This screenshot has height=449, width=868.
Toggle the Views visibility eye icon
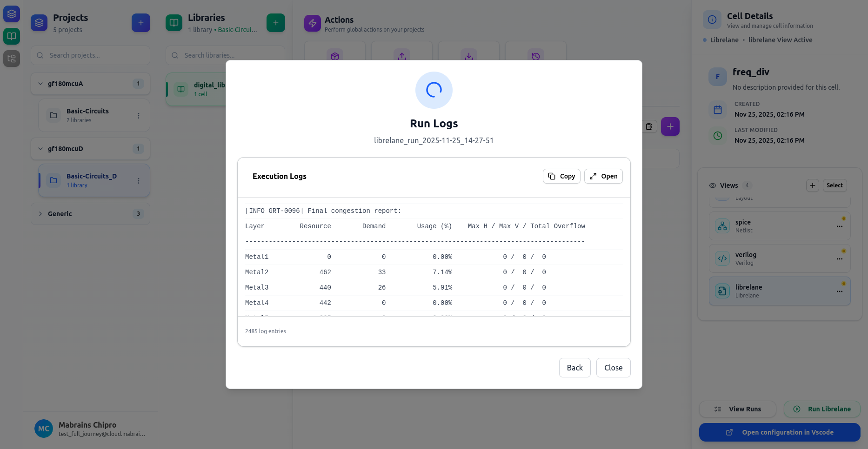coord(712,185)
